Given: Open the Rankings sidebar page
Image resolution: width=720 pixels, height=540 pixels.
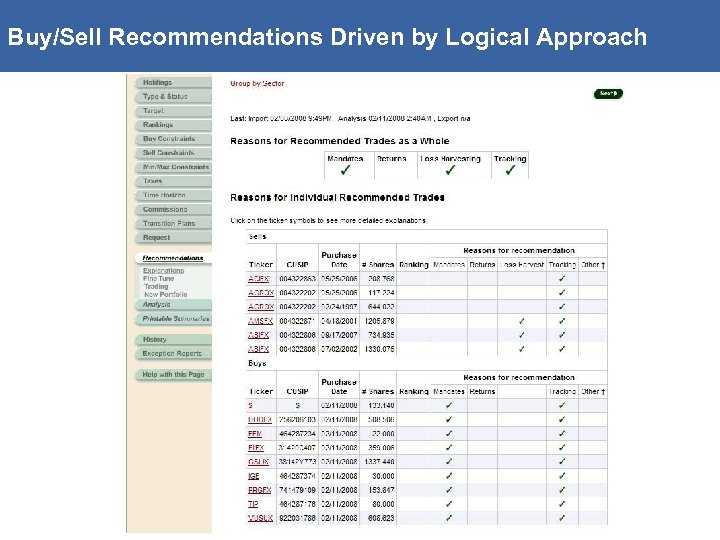Looking at the screenshot, I should tap(174, 125).
